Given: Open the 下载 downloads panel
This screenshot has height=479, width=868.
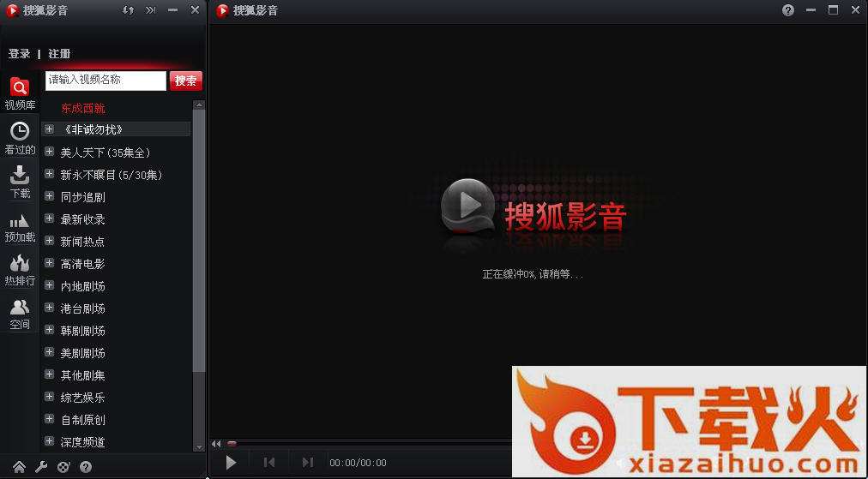Looking at the screenshot, I should point(20,182).
